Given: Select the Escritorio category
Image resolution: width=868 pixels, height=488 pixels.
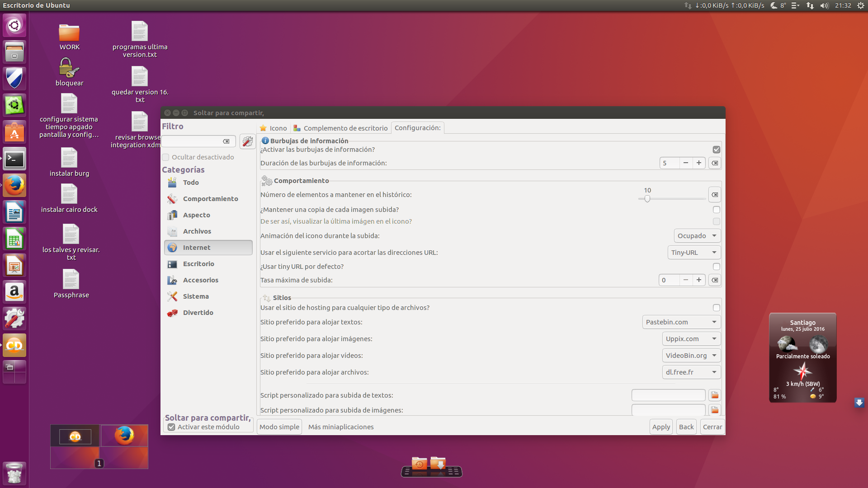Looking at the screenshot, I should [x=208, y=264].
